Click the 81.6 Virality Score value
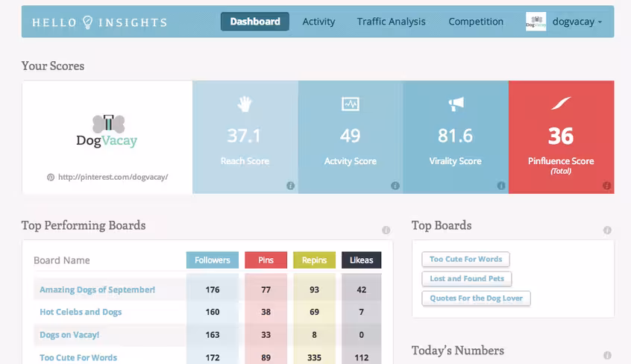631x364 pixels. click(455, 136)
